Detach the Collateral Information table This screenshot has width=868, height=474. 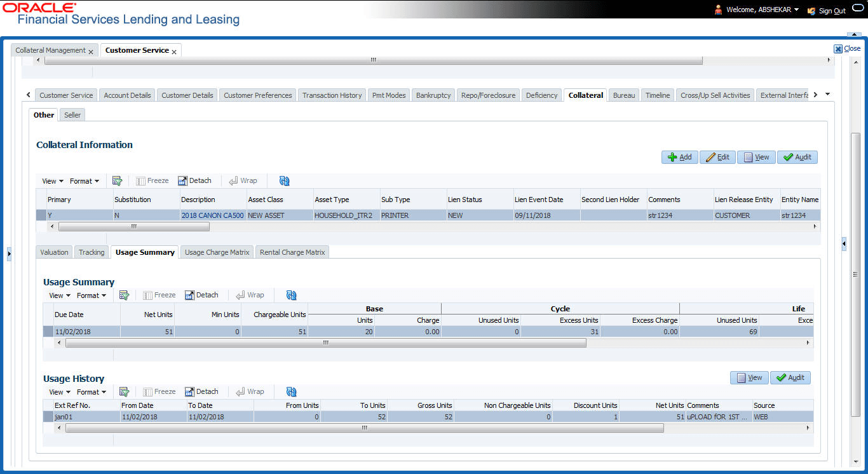(x=194, y=181)
